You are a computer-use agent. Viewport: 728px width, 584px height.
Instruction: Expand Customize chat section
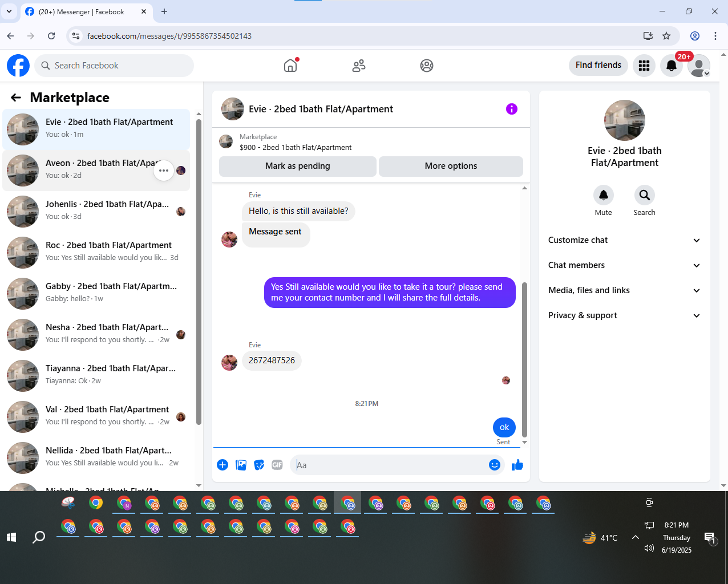pos(625,240)
